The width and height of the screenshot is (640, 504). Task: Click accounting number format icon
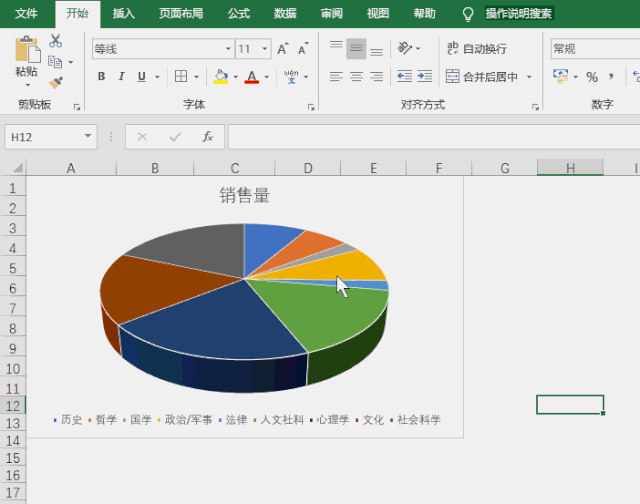[x=560, y=76]
